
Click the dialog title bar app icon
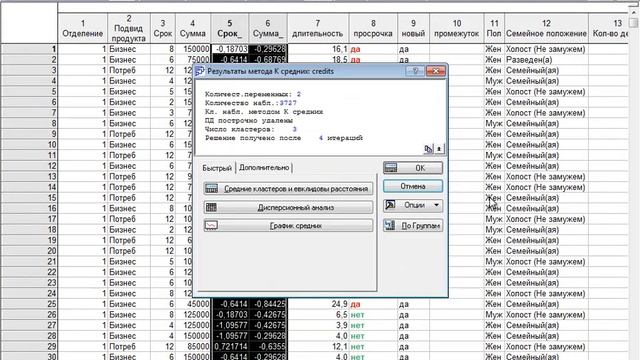tap(200, 71)
